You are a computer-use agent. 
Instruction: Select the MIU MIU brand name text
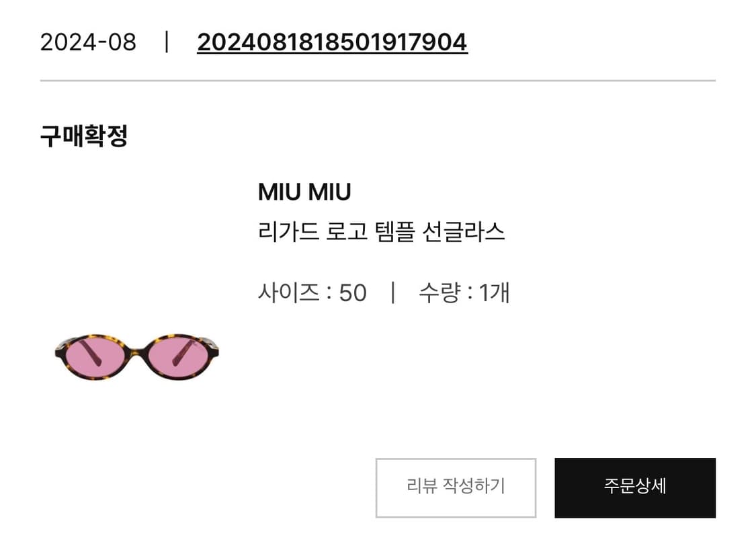(304, 191)
